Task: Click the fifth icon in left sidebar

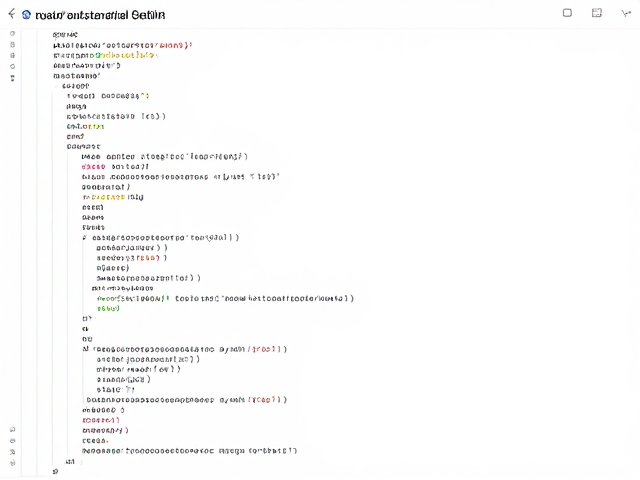Action: (x=13, y=78)
